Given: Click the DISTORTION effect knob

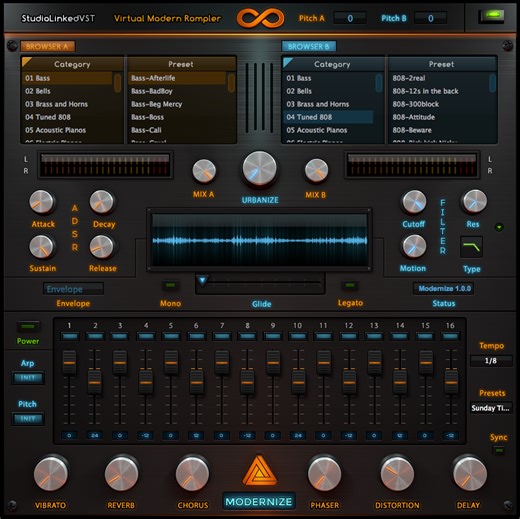Looking at the screenshot, I should [397, 474].
